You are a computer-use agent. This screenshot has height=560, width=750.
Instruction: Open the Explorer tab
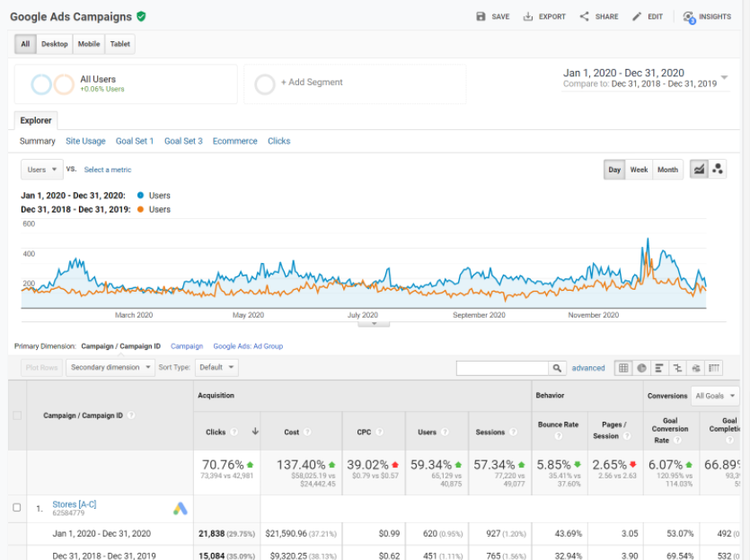coord(36,120)
